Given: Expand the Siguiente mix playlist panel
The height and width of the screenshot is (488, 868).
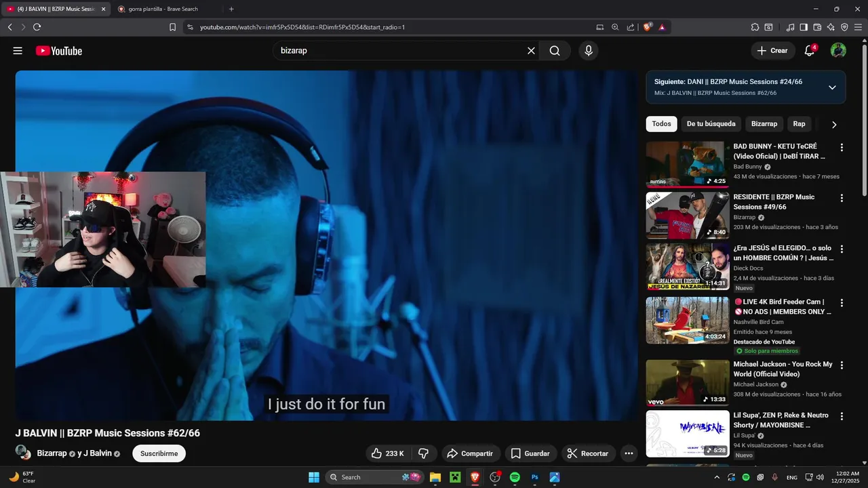Looking at the screenshot, I should pos(832,87).
